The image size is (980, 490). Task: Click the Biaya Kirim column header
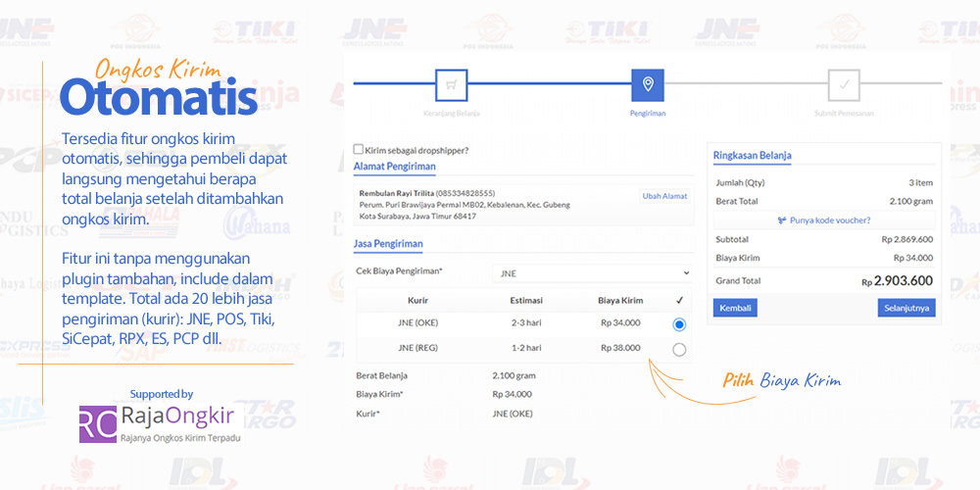(620, 301)
